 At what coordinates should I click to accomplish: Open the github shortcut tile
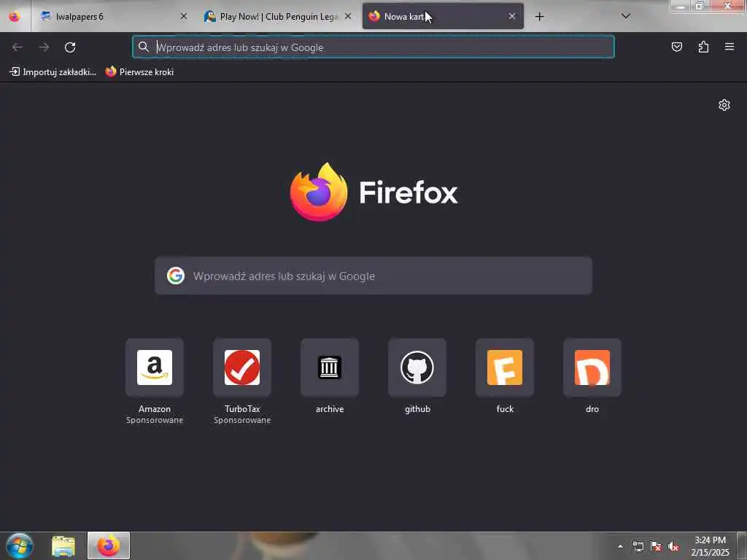tap(417, 367)
